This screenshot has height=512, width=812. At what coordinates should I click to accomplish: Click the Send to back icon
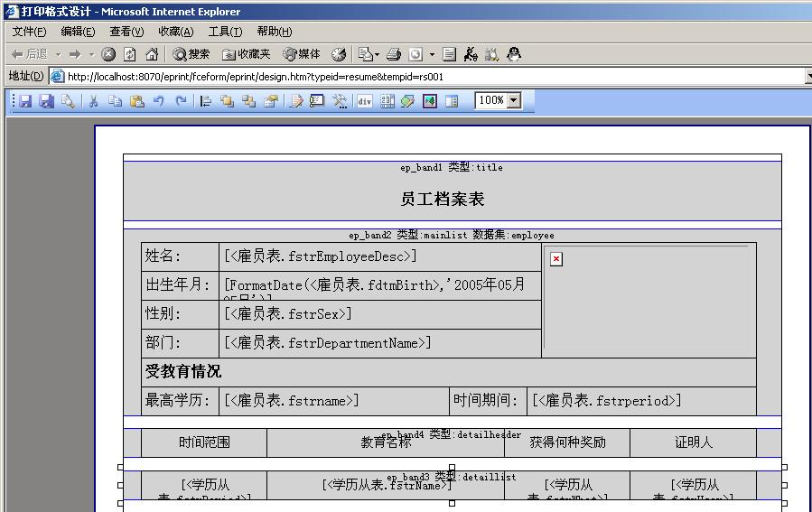tap(248, 101)
